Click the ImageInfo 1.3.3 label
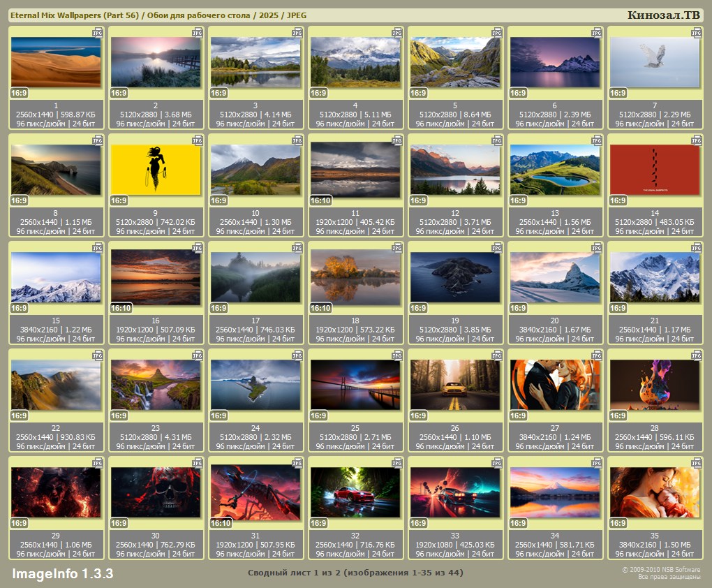 [x=63, y=574]
